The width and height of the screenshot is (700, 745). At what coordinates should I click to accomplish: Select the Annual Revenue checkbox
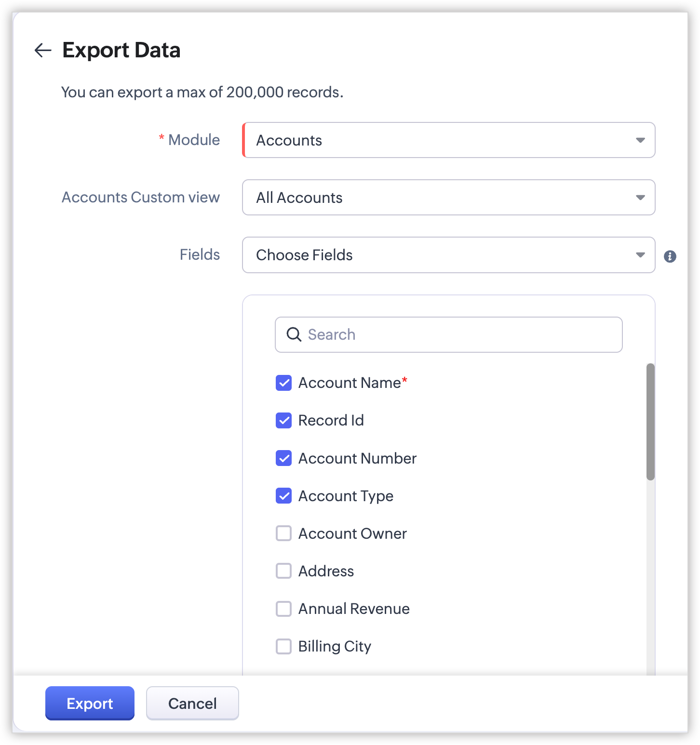(283, 609)
